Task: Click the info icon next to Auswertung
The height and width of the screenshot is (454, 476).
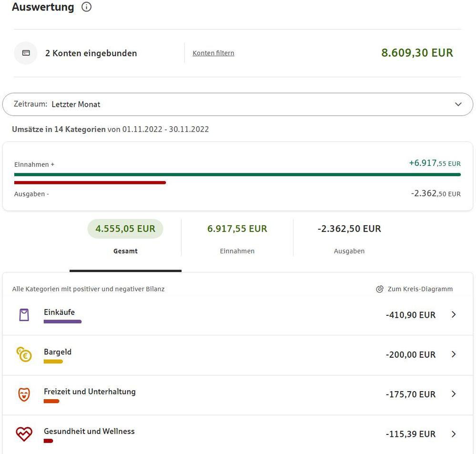Action: 86,7
